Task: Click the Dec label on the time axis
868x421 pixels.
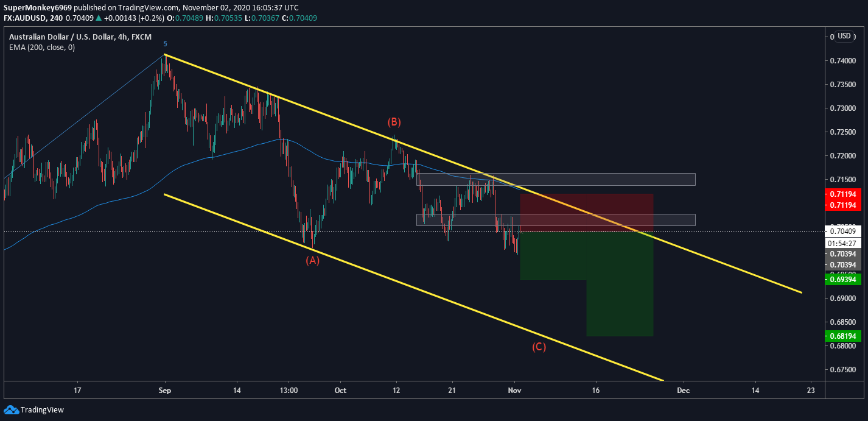Action: tap(682, 390)
